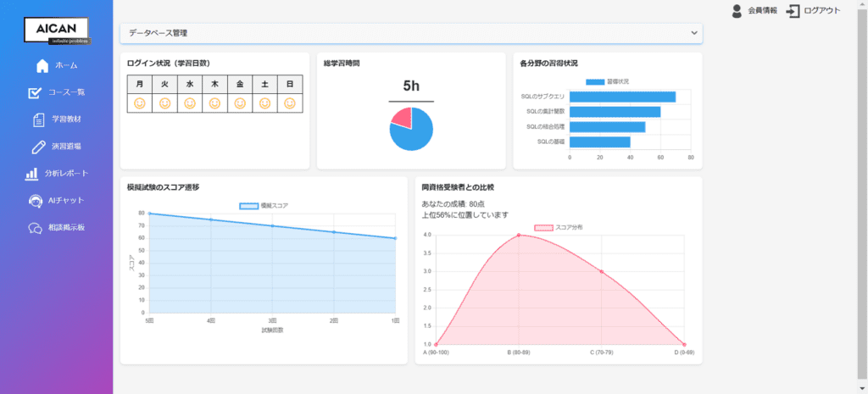Click the ログアウト link
Image resolution: width=868 pixels, height=394 pixels.
coord(822,11)
